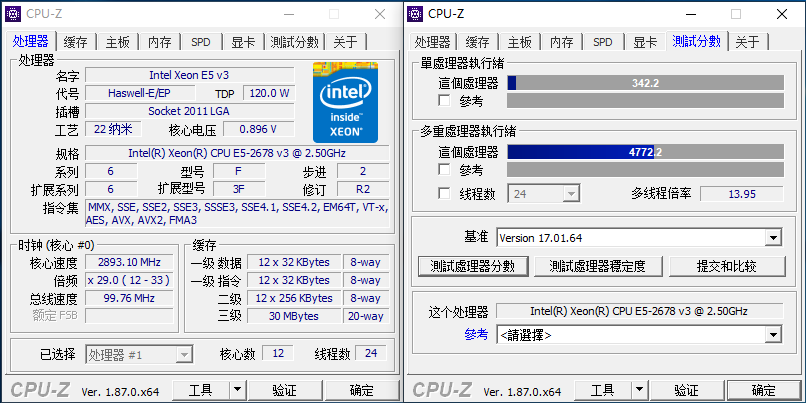This screenshot has width=806, height=403.
Task: Click the Intel Inside Xeon logo
Action: pos(346,101)
